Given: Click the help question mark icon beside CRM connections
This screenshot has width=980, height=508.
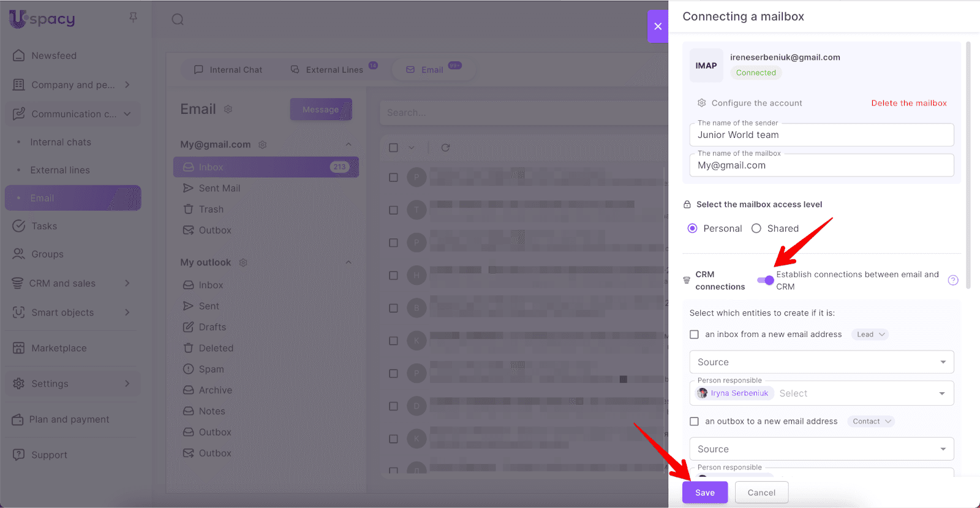Looking at the screenshot, I should point(952,280).
